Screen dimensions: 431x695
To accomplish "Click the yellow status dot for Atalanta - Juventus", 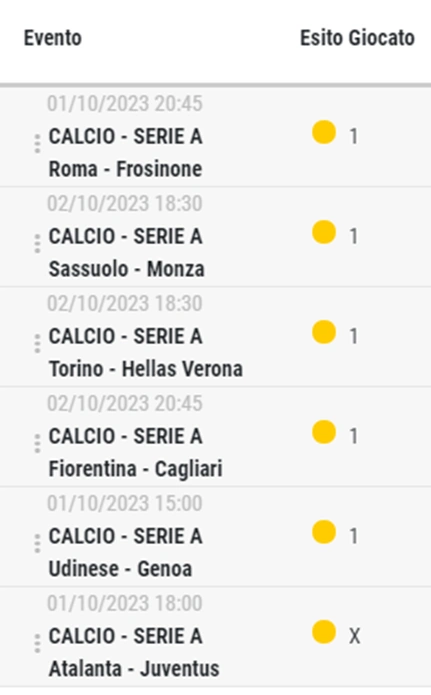I will 324,632.
